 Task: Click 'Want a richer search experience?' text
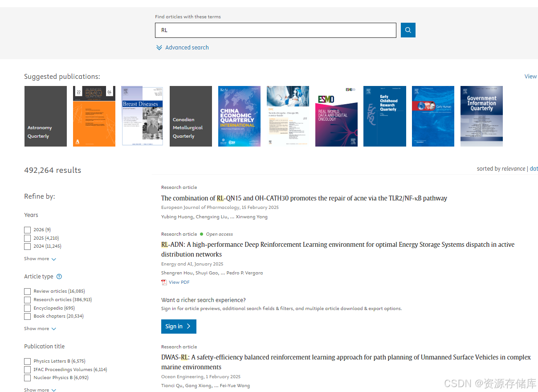tap(204, 300)
